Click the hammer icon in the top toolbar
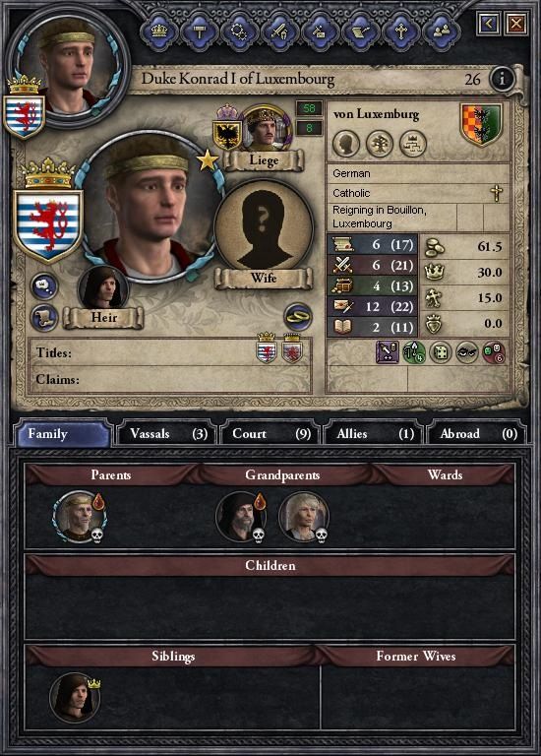 [200, 31]
